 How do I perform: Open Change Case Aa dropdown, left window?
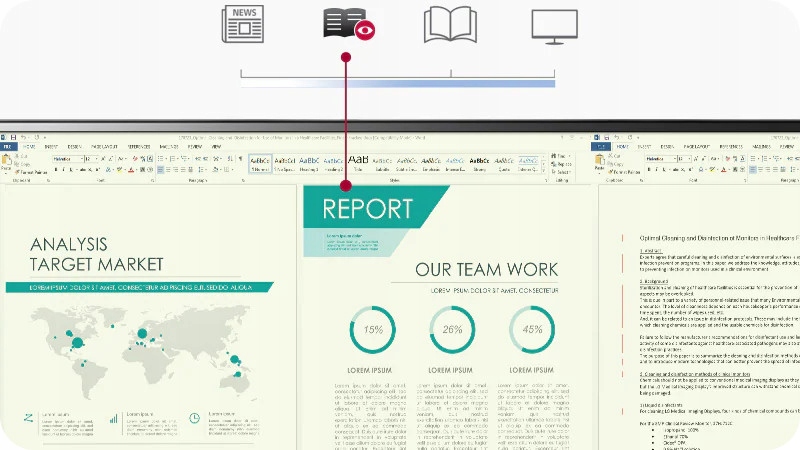[121, 159]
